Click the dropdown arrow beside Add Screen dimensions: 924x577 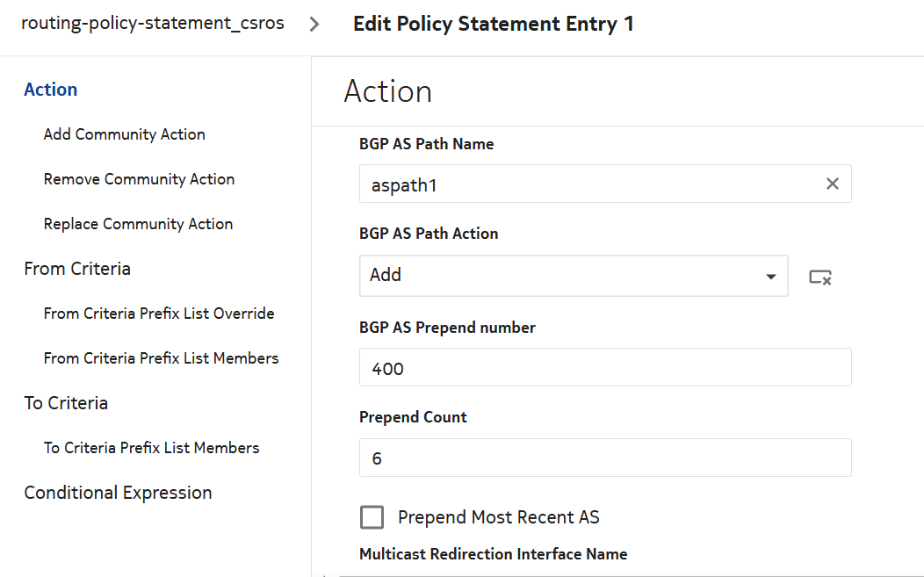pyautogui.click(x=770, y=277)
